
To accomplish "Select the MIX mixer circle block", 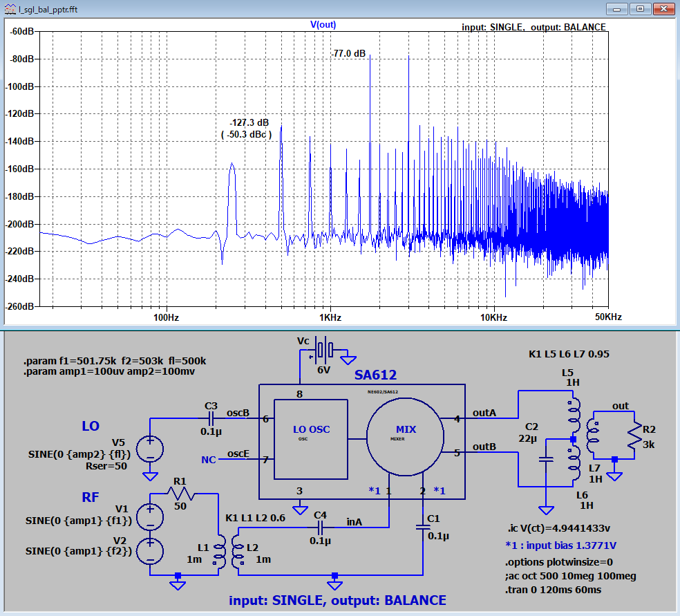I will pos(405,437).
